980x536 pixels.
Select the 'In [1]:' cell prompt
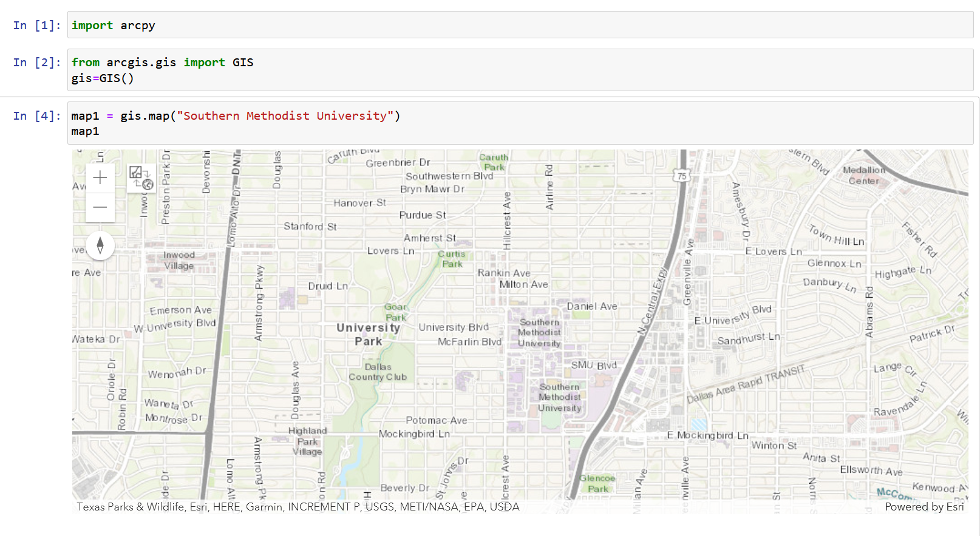coord(37,25)
